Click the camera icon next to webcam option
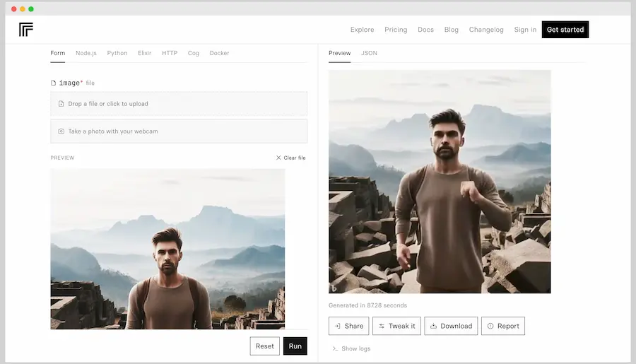The height and width of the screenshot is (364, 636). pos(61,131)
